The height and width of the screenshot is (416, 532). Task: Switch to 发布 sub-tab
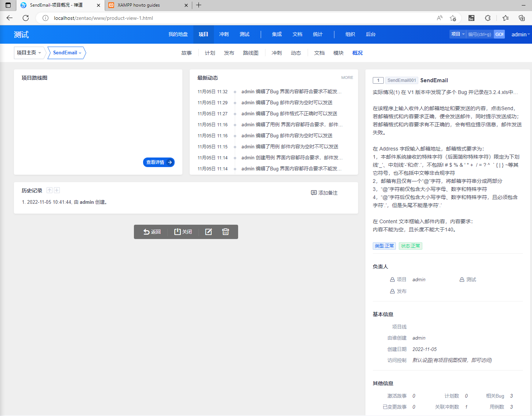pos(229,53)
